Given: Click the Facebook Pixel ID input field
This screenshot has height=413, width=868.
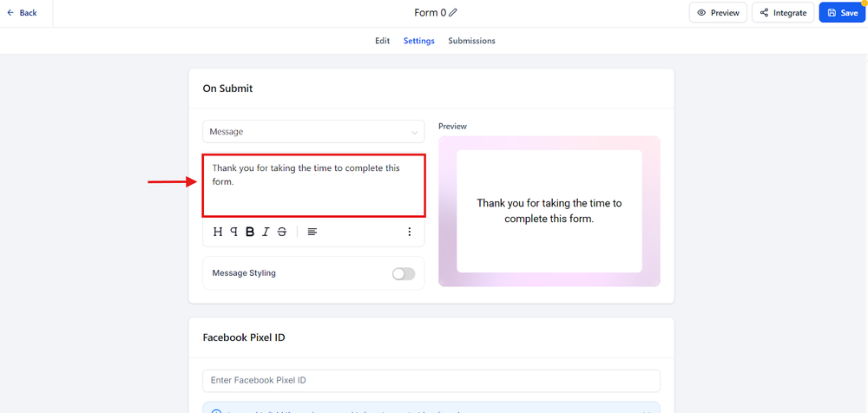Looking at the screenshot, I should pos(431,381).
